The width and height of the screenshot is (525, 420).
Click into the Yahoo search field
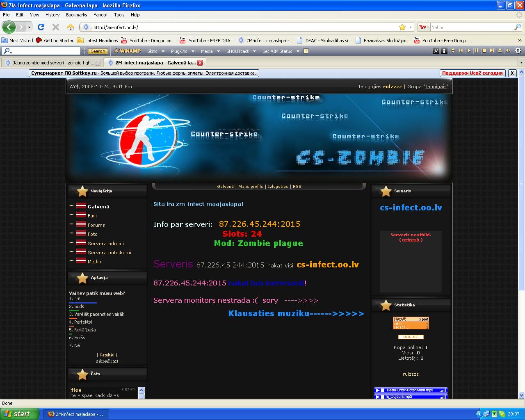point(472,27)
